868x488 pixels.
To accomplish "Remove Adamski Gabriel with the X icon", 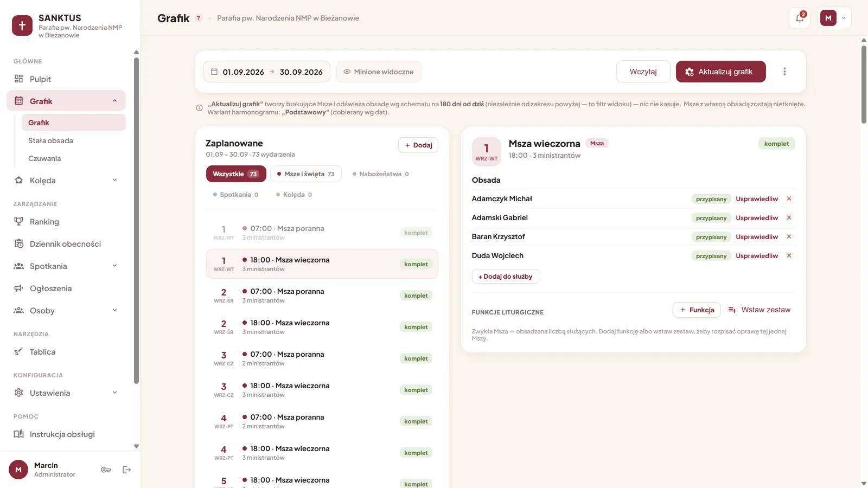I will coord(789,218).
